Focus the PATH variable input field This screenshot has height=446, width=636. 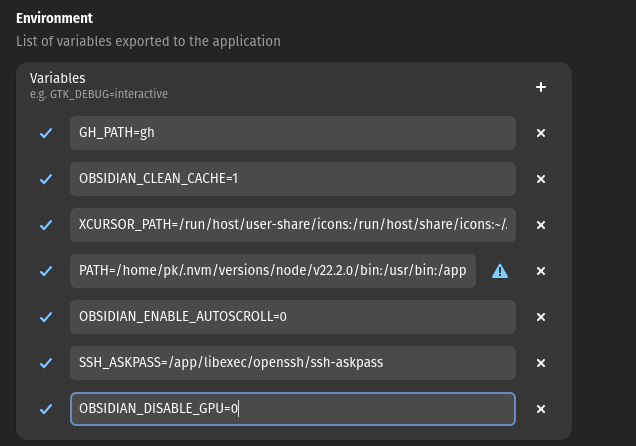(x=272, y=271)
